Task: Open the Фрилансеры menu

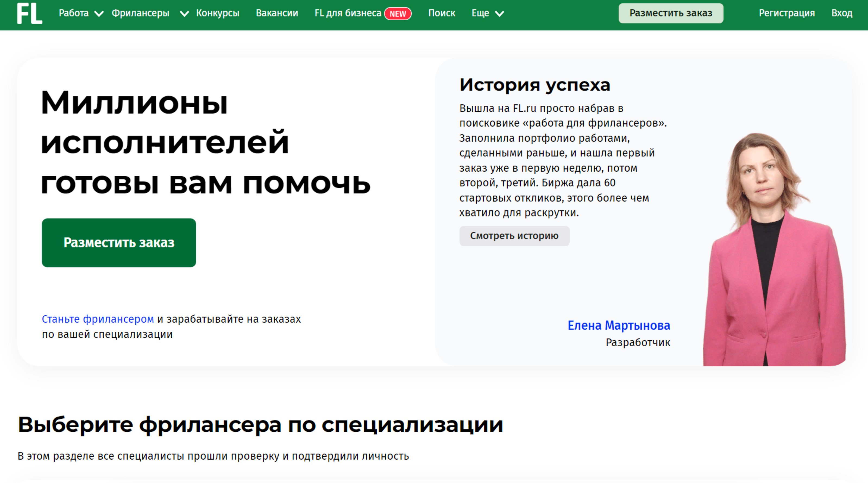Action: click(140, 13)
